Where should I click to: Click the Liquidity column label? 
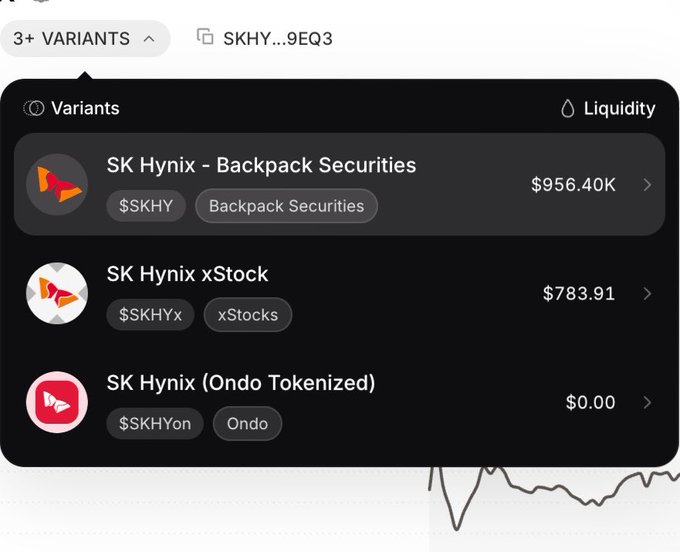619,108
